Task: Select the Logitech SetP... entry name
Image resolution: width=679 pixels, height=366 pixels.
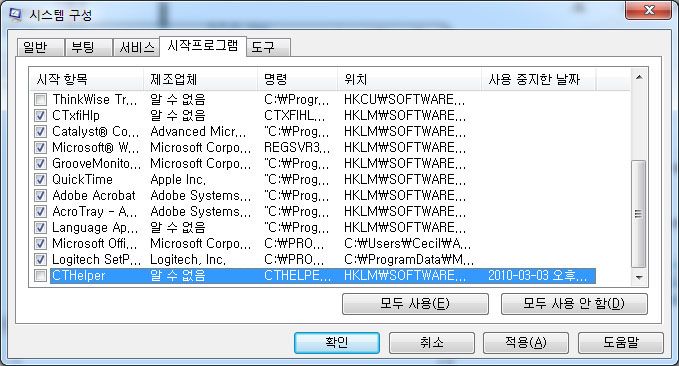Action: point(96,260)
